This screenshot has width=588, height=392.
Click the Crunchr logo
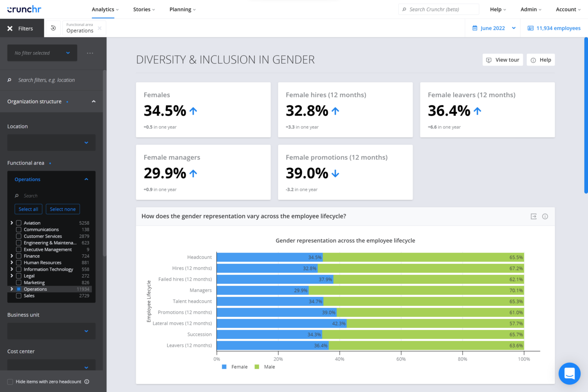pyautogui.click(x=24, y=9)
